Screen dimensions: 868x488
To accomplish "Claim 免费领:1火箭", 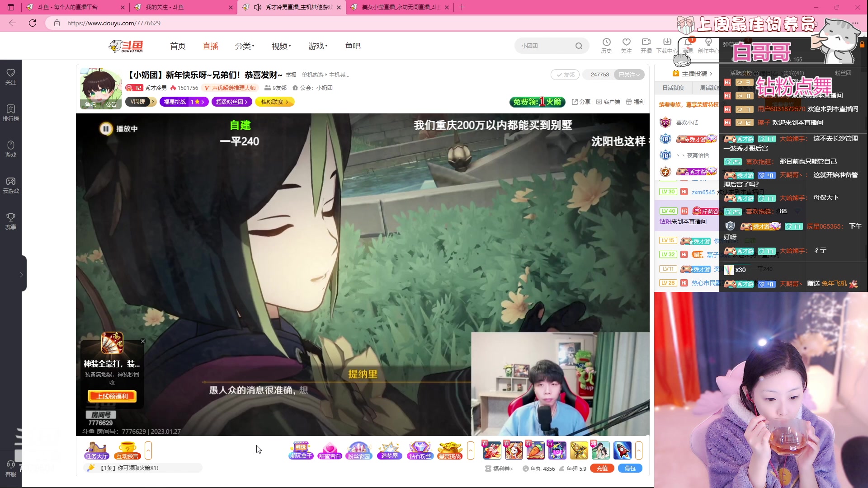I will [537, 102].
